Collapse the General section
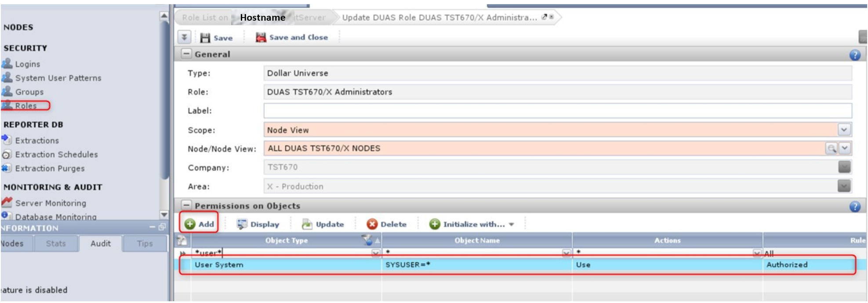Image resolution: width=868 pixels, height=303 pixels. point(186,54)
